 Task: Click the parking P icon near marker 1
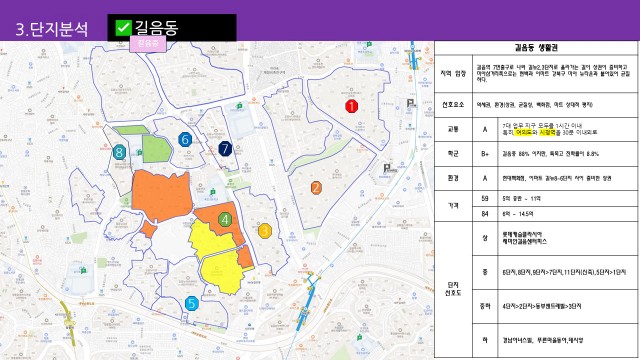coord(411,104)
